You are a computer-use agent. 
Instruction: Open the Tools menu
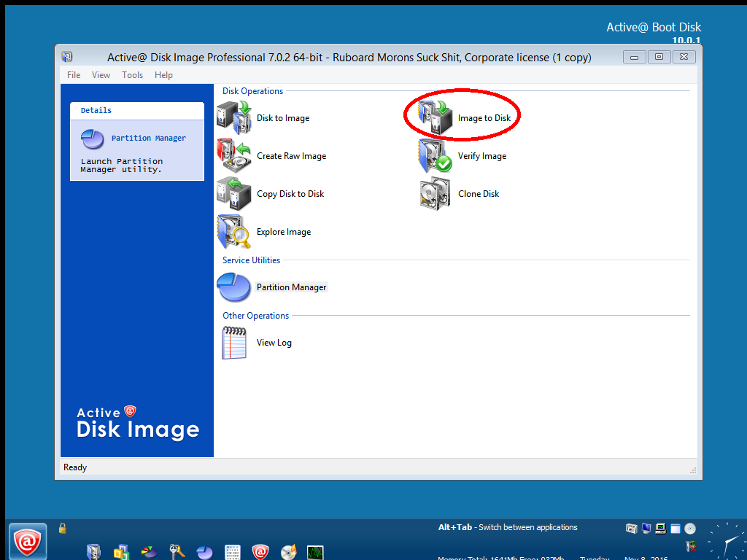132,74
